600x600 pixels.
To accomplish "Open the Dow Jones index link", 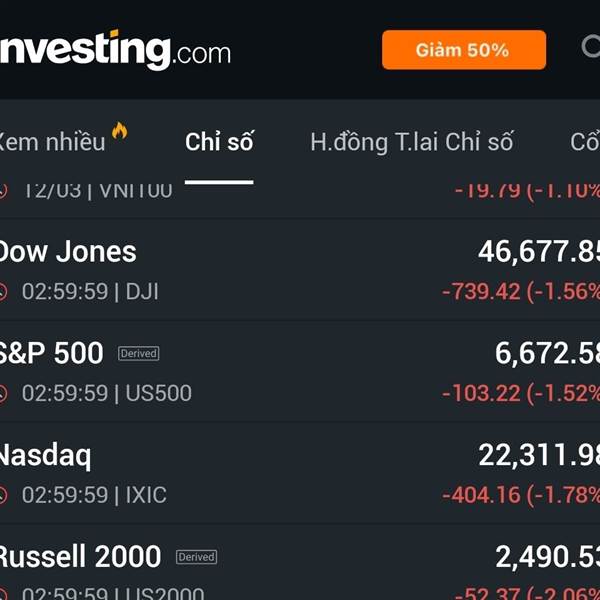I will coord(67,251).
